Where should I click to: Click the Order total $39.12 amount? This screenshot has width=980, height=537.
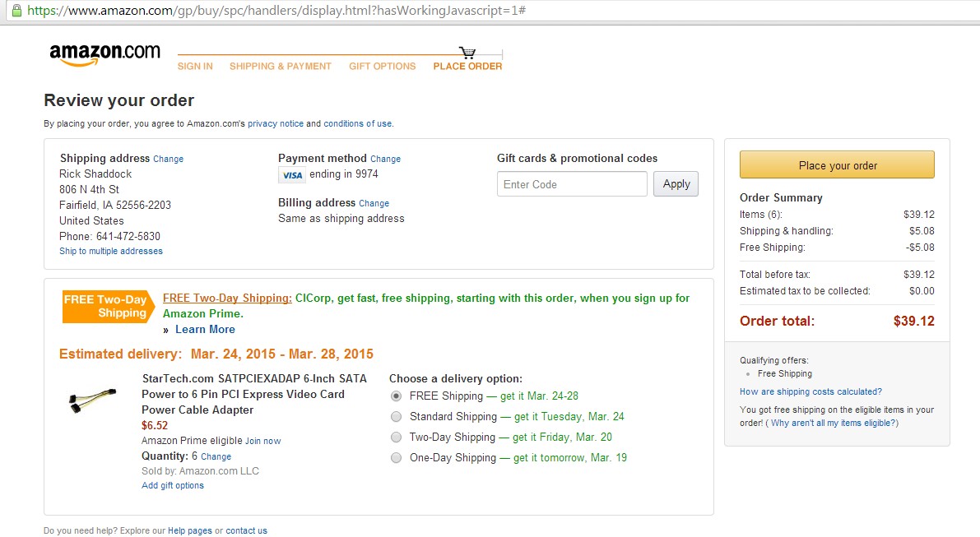[913, 321]
